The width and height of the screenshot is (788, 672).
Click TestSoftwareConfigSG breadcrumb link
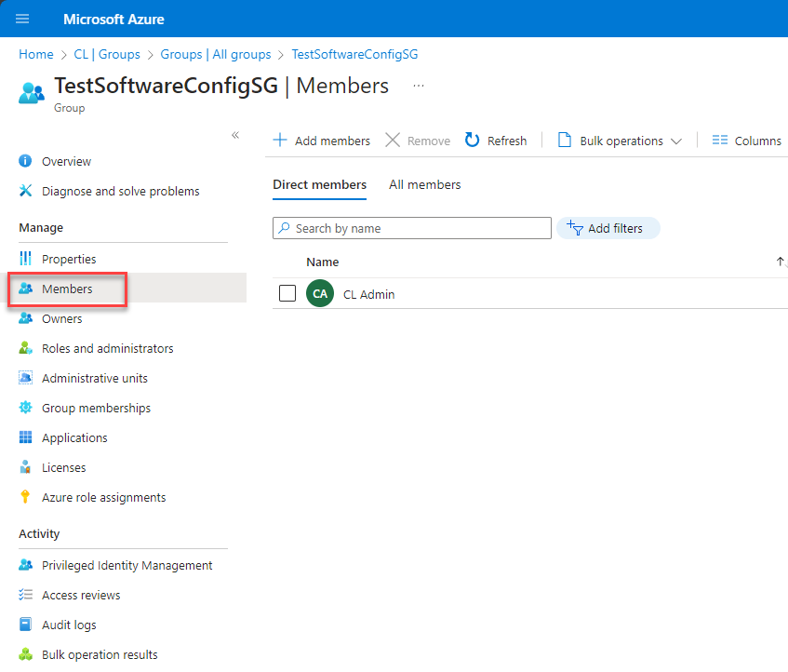pyautogui.click(x=354, y=54)
